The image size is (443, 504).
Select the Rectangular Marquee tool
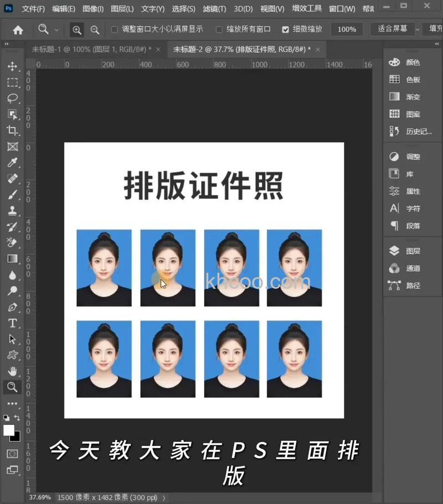tap(12, 82)
